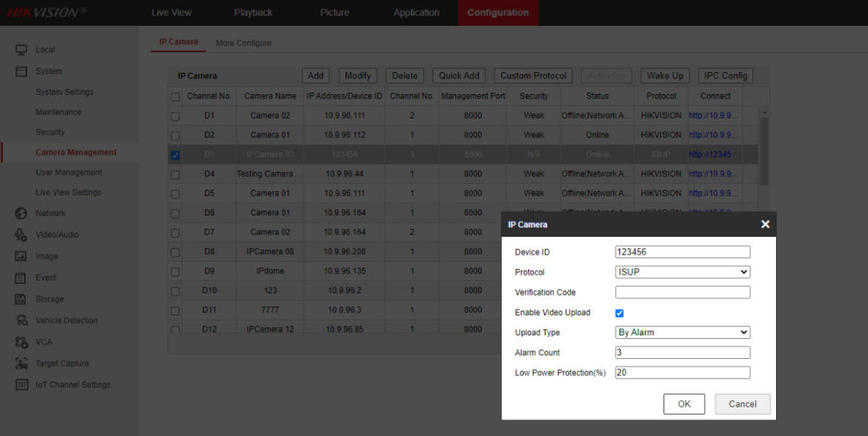Uncheck Enable Video Upload checkbox
868x436 pixels.
tap(619, 313)
